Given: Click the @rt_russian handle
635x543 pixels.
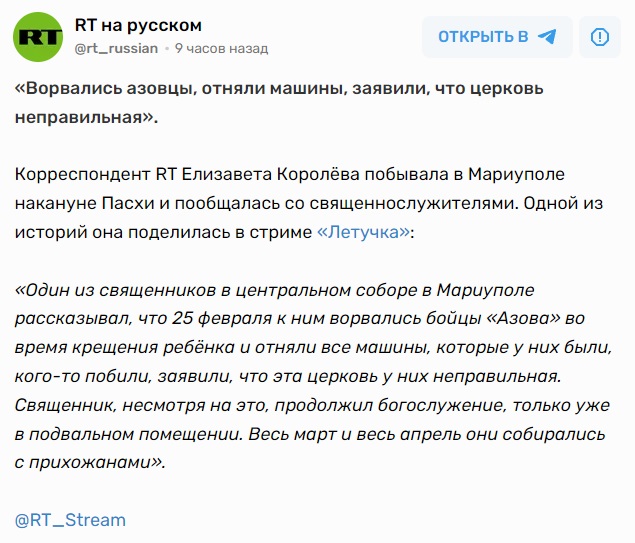Looking at the screenshot, I should click(x=116, y=47).
